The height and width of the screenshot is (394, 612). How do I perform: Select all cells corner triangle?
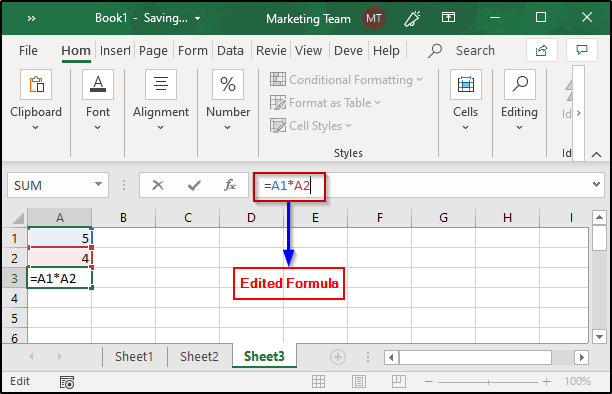tap(18, 218)
